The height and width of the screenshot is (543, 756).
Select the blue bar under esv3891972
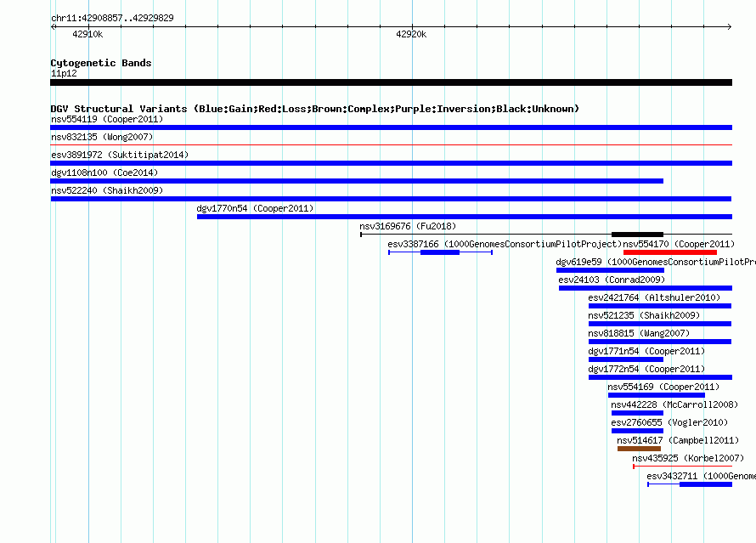click(x=391, y=163)
